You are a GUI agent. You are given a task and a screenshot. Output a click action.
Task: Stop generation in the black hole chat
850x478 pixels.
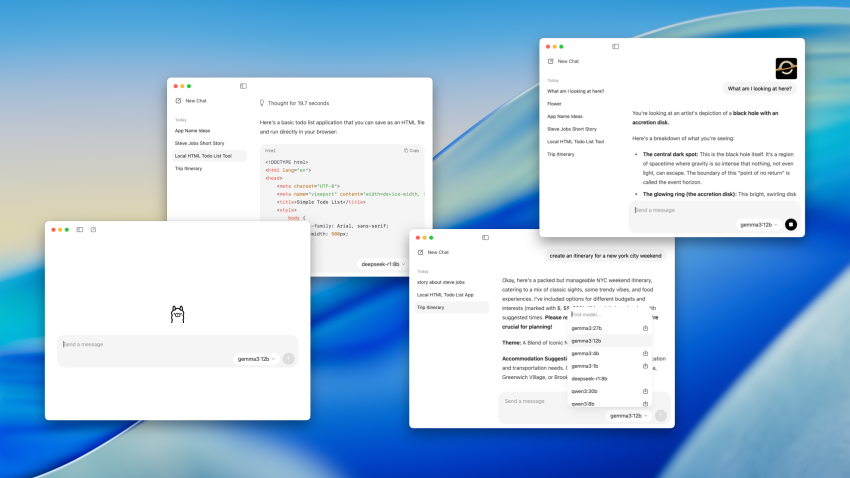tap(791, 225)
